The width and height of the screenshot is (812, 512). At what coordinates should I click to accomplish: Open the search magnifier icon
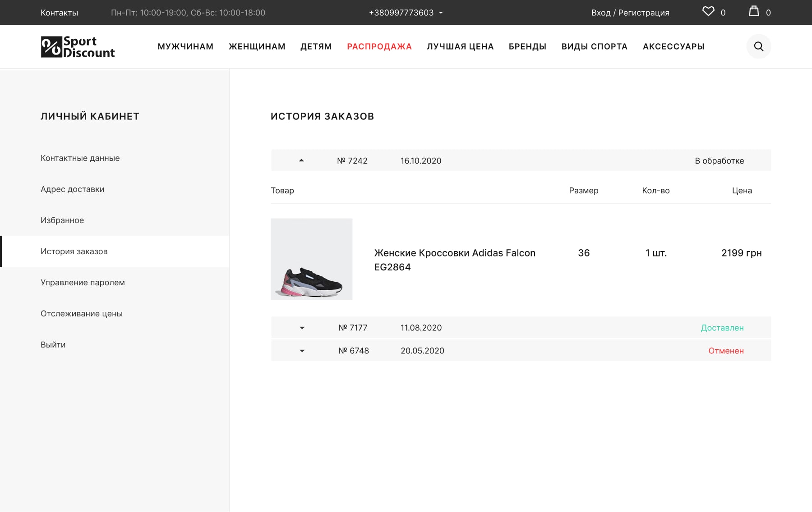coord(759,46)
